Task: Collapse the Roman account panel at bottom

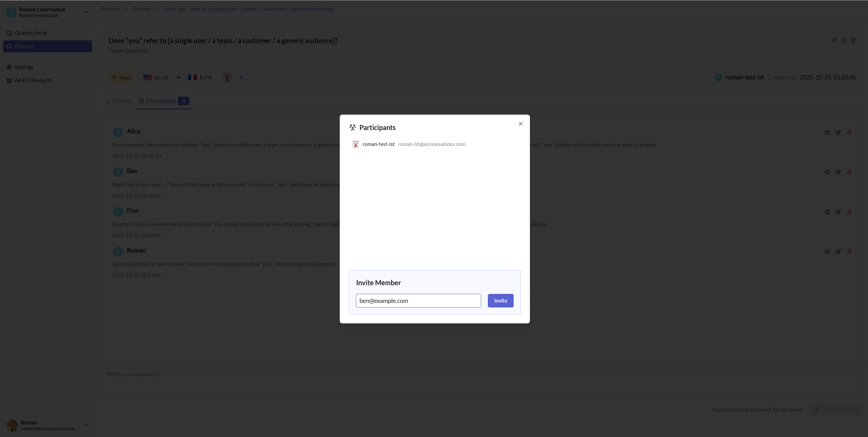Action: (86, 425)
